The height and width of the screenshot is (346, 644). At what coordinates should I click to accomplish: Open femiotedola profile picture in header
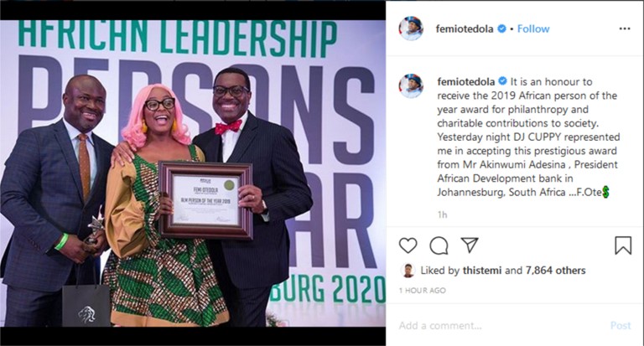click(411, 28)
